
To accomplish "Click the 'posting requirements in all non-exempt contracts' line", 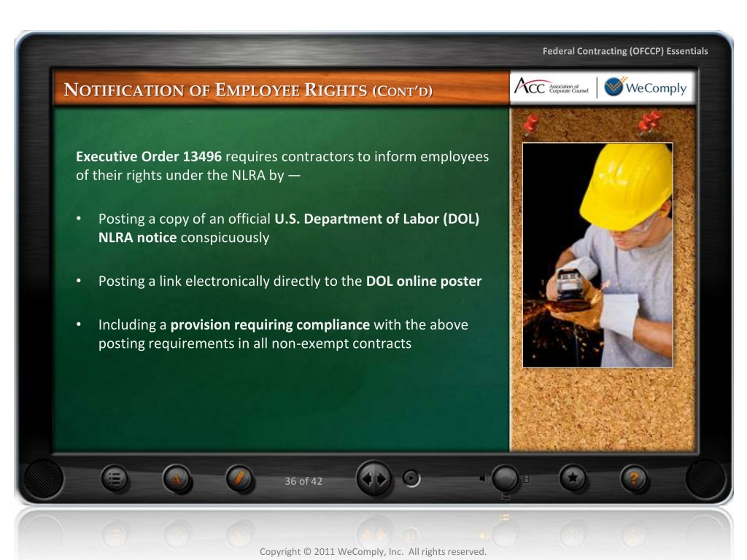I will [255, 343].
